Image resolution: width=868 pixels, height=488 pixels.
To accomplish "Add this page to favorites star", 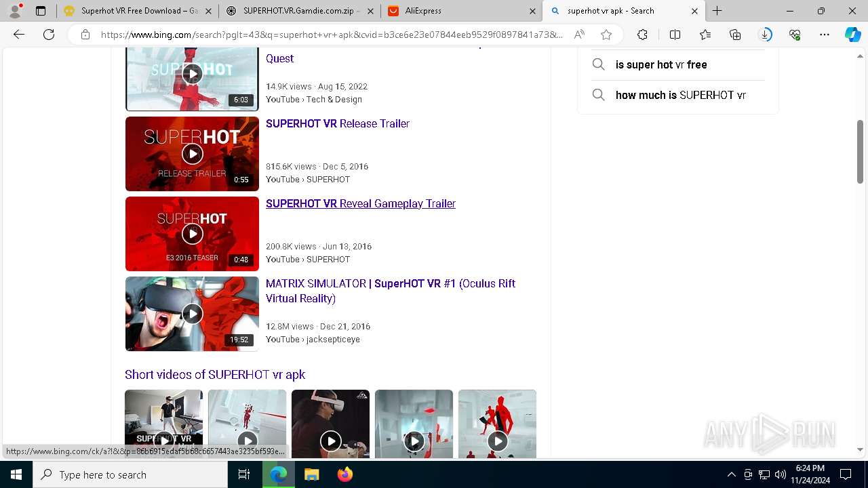I will point(606,35).
